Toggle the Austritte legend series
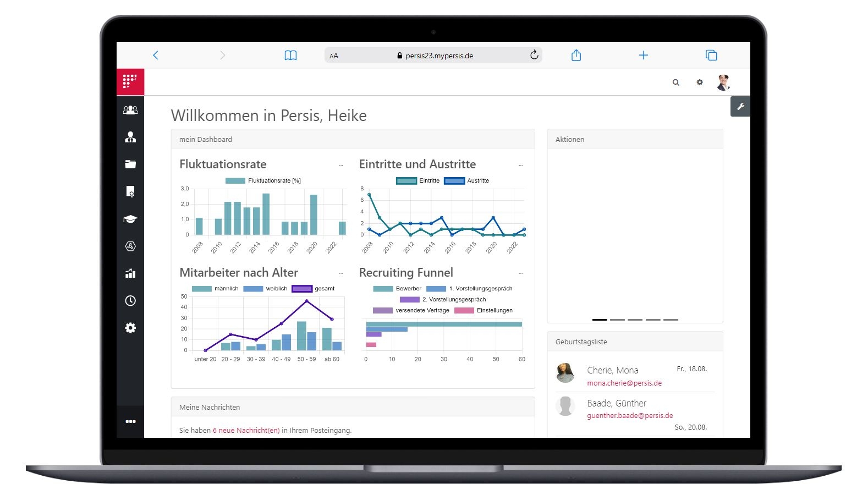The width and height of the screenshot is (868, 495). point(466,180)
